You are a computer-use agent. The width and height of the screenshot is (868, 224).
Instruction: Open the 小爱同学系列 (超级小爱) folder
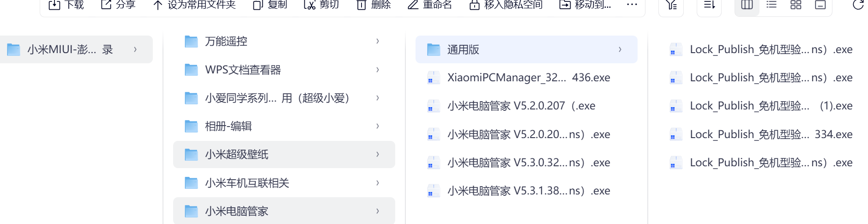tap(284, 98)
